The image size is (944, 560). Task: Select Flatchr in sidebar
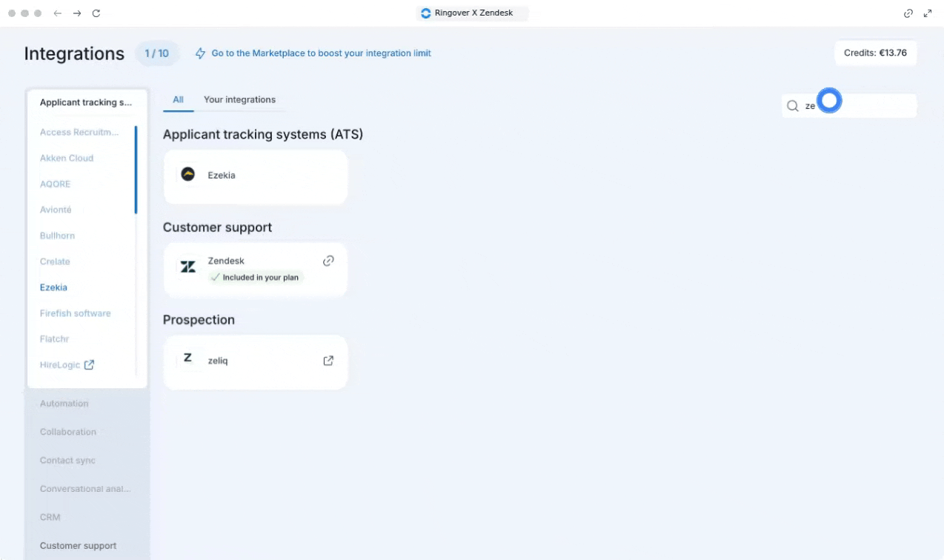click(55, 339)
